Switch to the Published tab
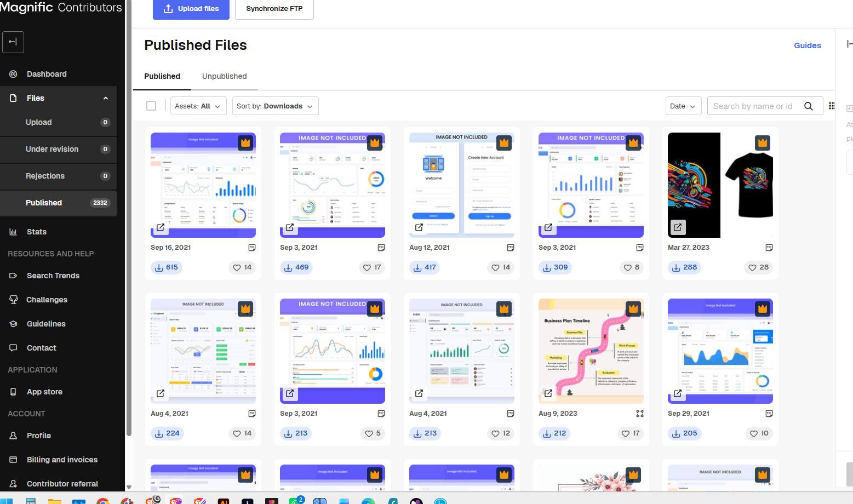 point(162,76)
